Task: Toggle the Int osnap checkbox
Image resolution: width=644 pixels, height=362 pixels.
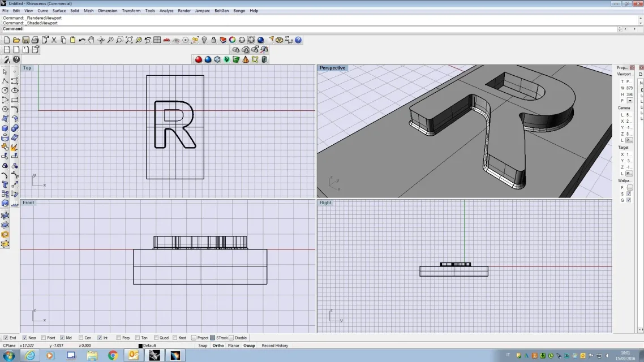Action: (100, 338)
